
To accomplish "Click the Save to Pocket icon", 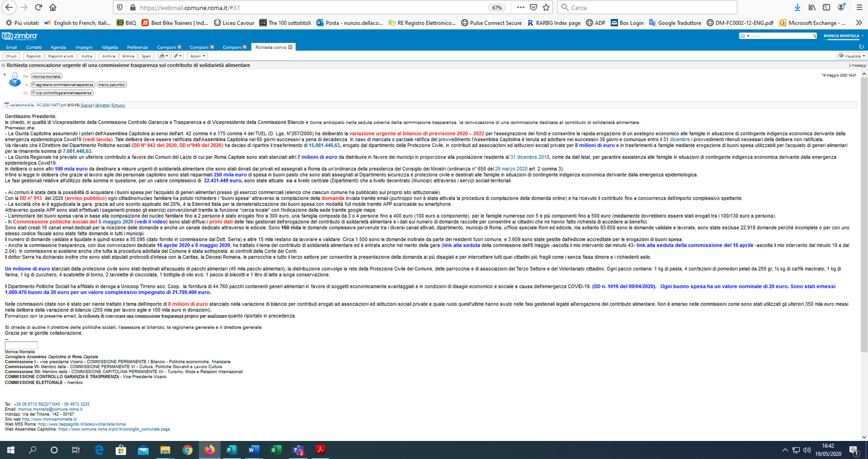I will (x=534, y=7).
